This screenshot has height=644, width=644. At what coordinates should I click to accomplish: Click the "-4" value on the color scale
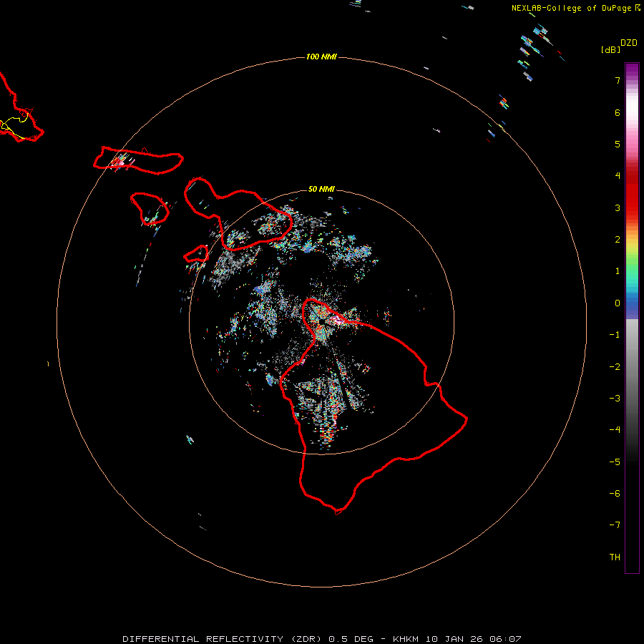click(x=615, y=430)
